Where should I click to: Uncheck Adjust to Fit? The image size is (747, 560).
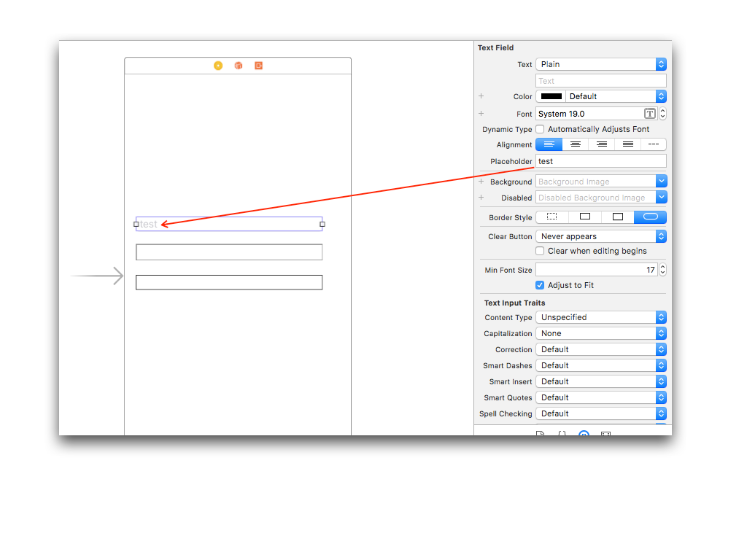click(x=539, y=285)
